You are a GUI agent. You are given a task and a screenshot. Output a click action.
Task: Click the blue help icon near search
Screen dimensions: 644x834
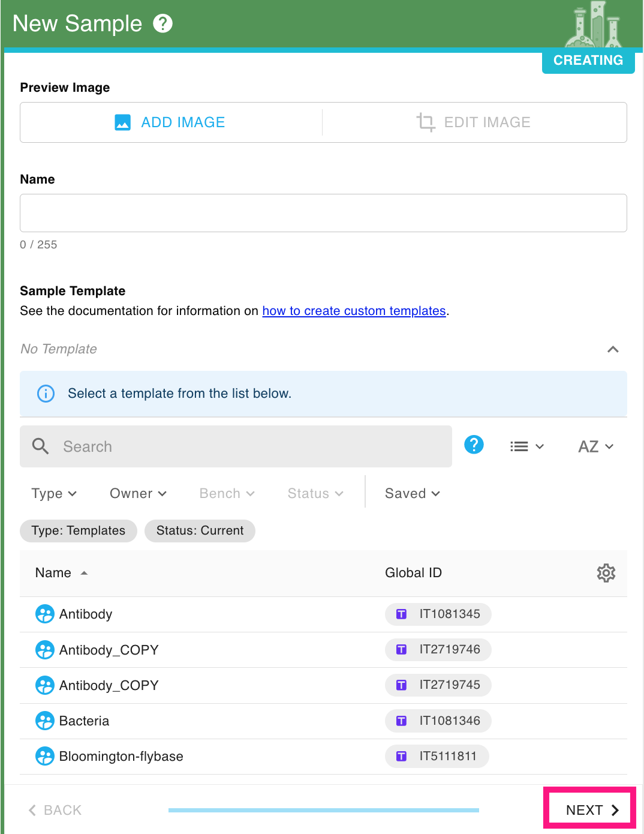pos(474,445)
